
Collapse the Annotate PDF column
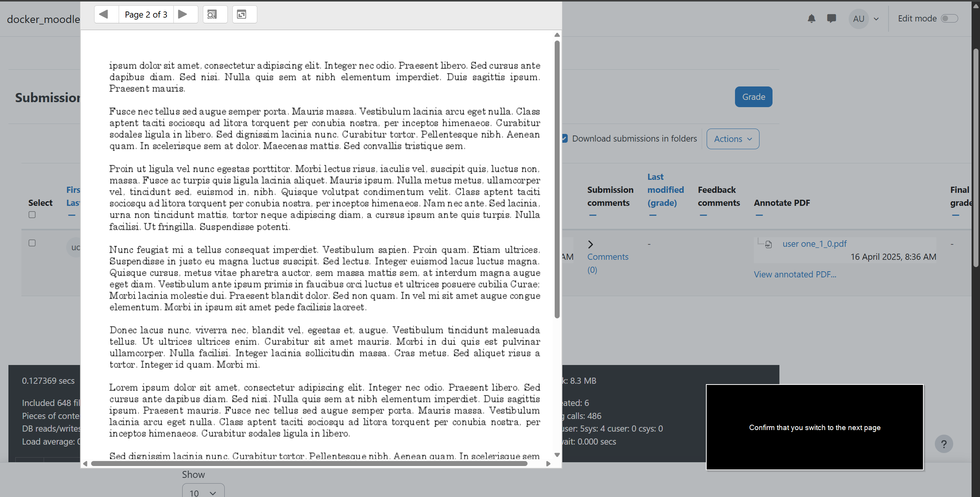759,215
